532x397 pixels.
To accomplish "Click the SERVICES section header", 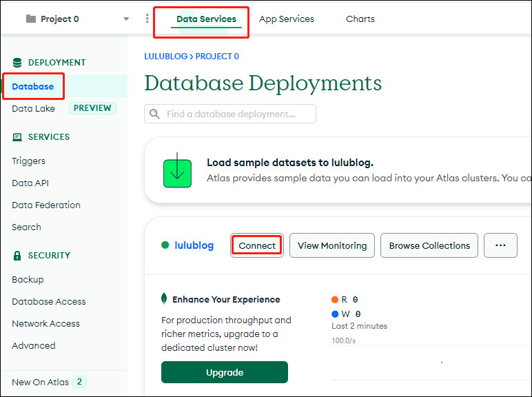I will click(x=49, y=137).
